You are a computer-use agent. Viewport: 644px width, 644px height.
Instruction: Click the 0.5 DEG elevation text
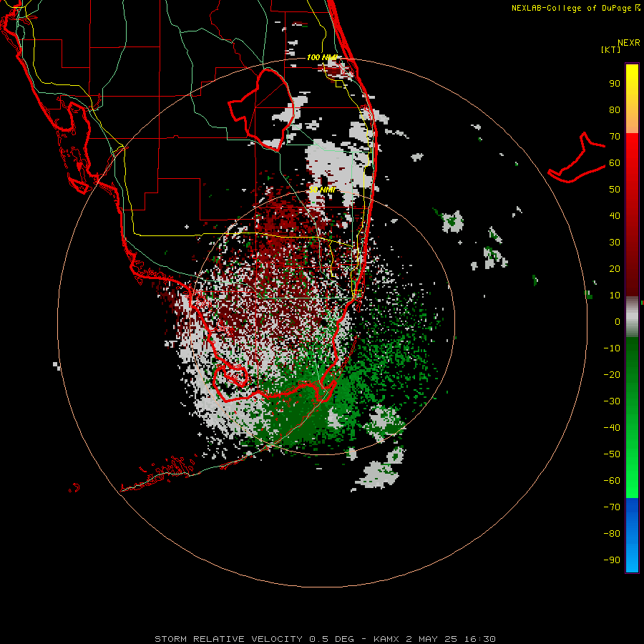[x=331, y=639]
